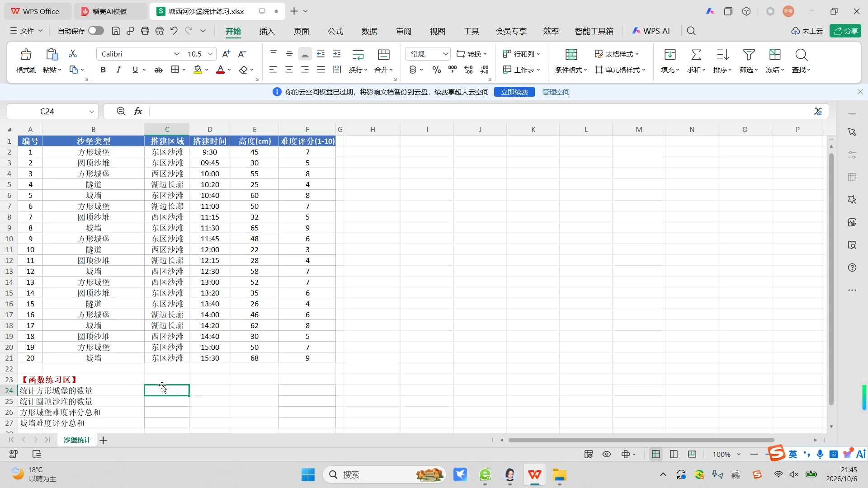Click the percent style icon

(x=436, y=70)
